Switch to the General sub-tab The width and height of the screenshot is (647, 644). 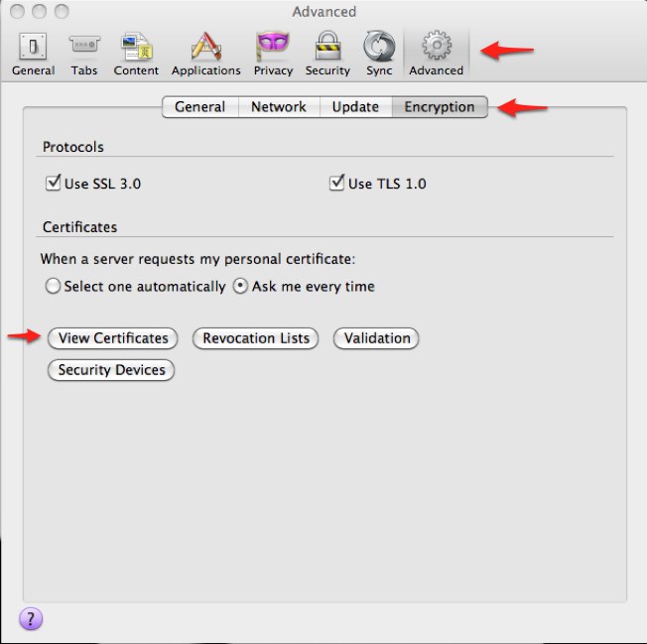[199, 107]
